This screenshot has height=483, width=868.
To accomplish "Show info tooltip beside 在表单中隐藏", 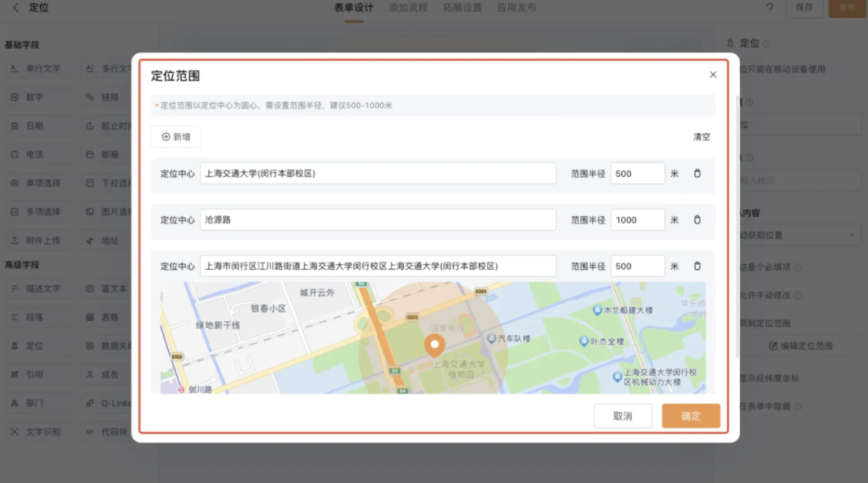I will point(797,407).
